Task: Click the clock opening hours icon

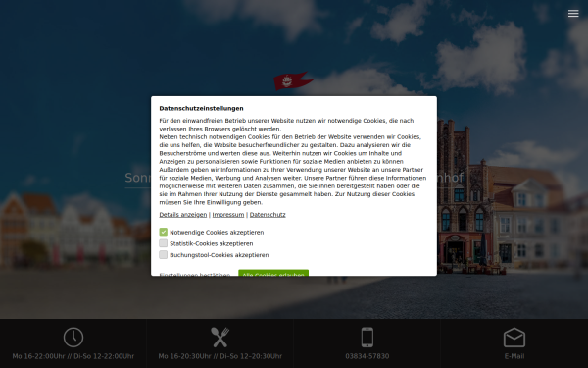Action: (73, 338)
